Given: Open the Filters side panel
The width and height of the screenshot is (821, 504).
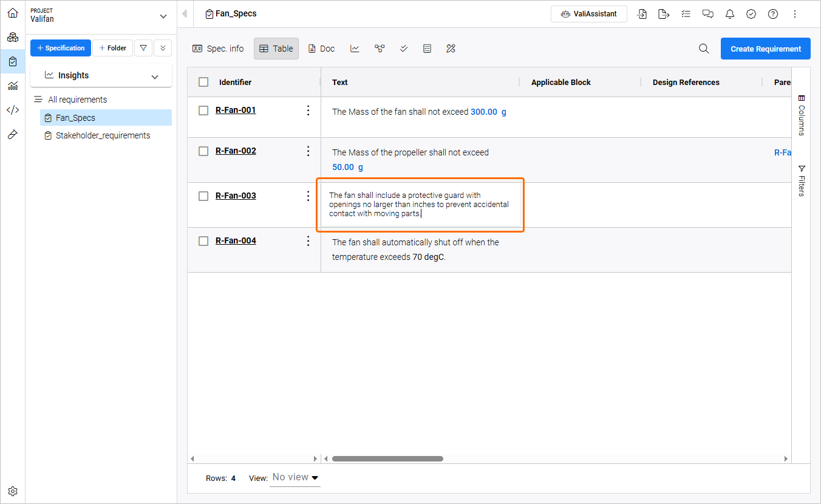Looking at the screenshot, I should coord(802,181).
